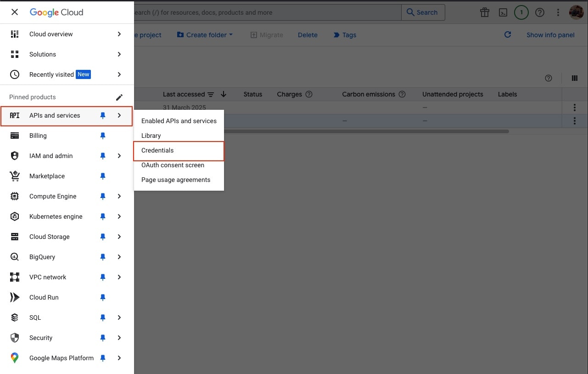Click Show info panel link
Viewport: 588px width, 374px height.
point(550,35)
